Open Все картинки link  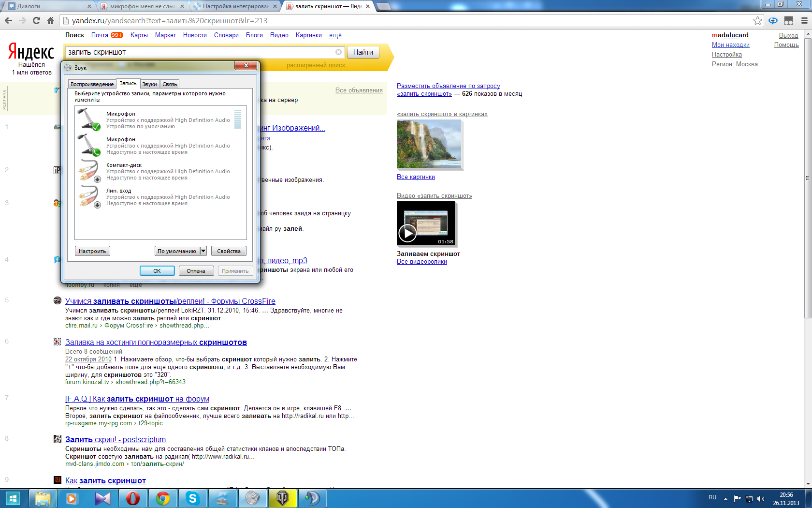coord(416,177)
